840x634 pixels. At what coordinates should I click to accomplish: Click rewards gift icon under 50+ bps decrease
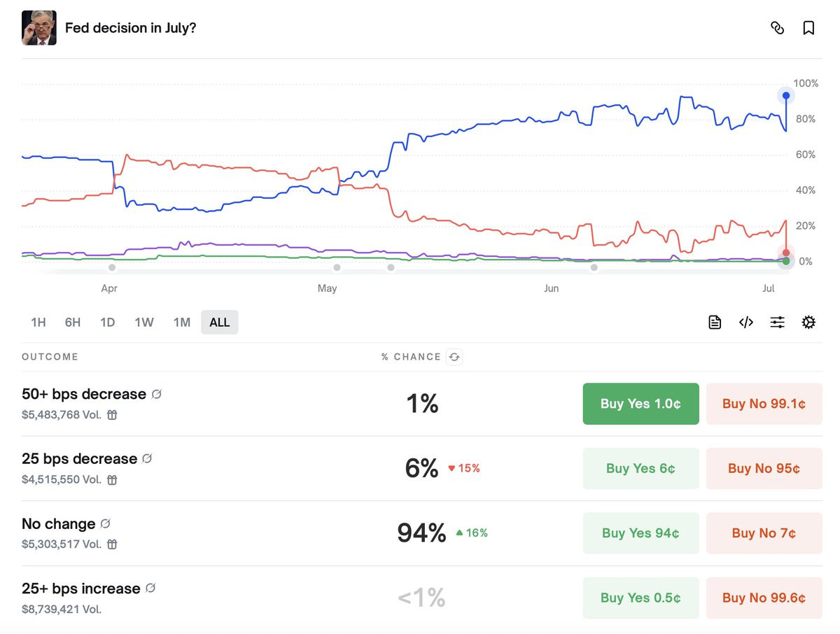click(x=112, y=415)
